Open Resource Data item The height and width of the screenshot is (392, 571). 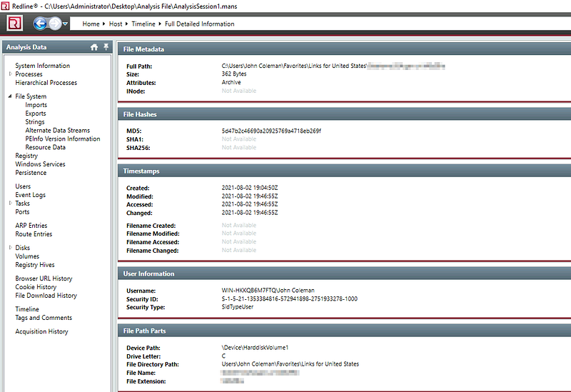(x=45, y=147)
